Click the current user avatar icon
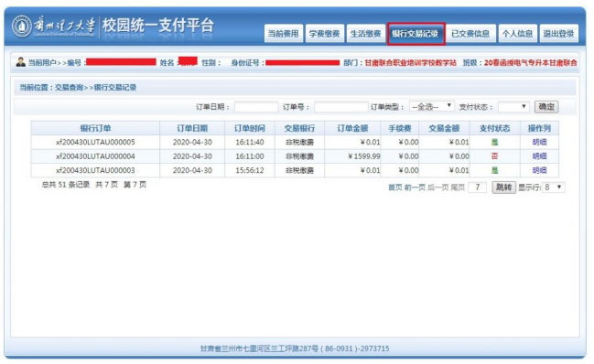 click(20, 62)
